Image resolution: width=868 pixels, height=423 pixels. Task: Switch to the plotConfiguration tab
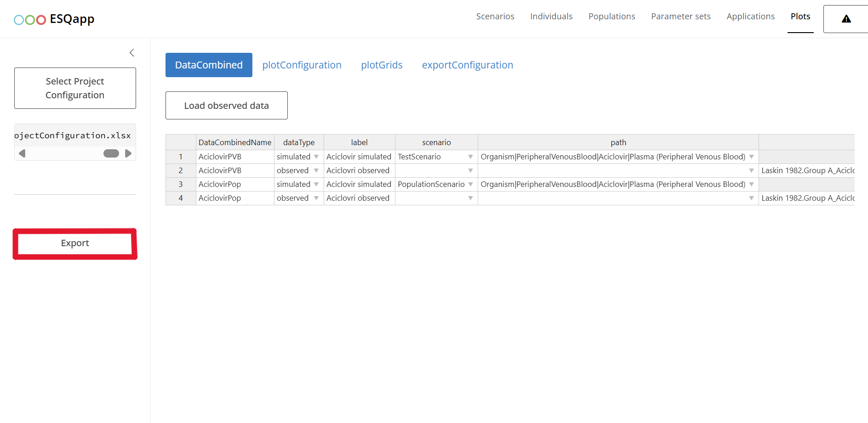[x=302, y=65]
